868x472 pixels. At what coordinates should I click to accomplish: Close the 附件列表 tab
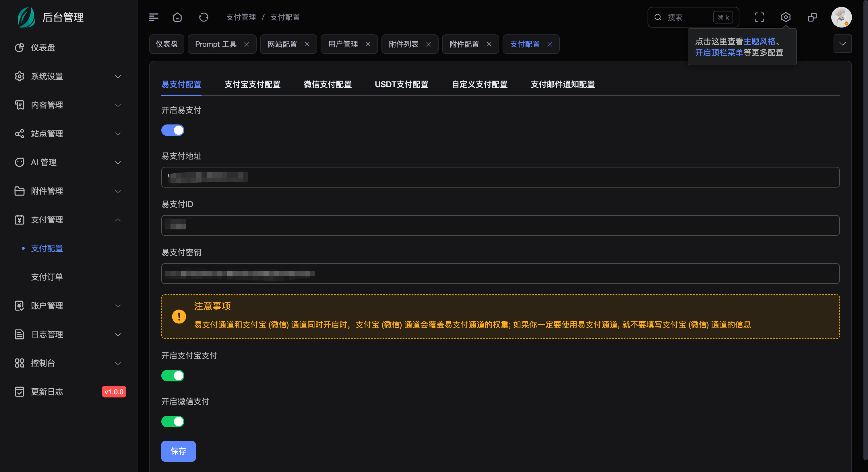429,44
